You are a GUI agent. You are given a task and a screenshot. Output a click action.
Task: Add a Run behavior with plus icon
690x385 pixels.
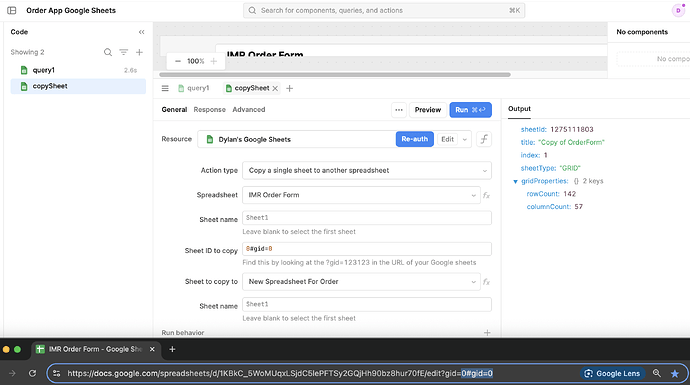click(487, 333)
